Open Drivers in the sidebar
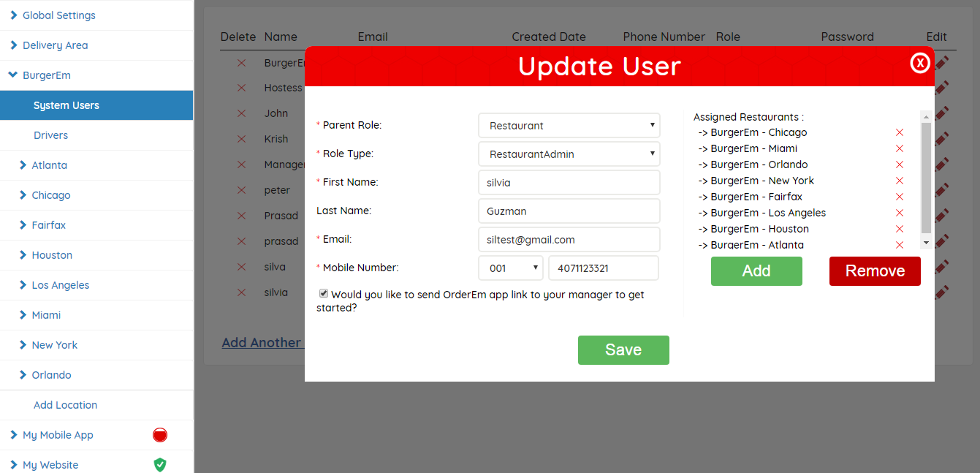Viewport: 980px width, 473px height. pos(50,135)
